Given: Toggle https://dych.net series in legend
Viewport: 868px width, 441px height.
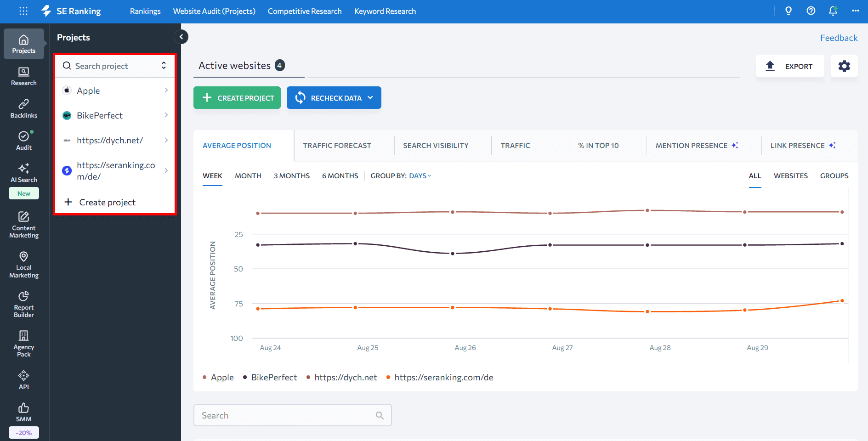Looking at the screenshot, I should [x=342, y=377].
